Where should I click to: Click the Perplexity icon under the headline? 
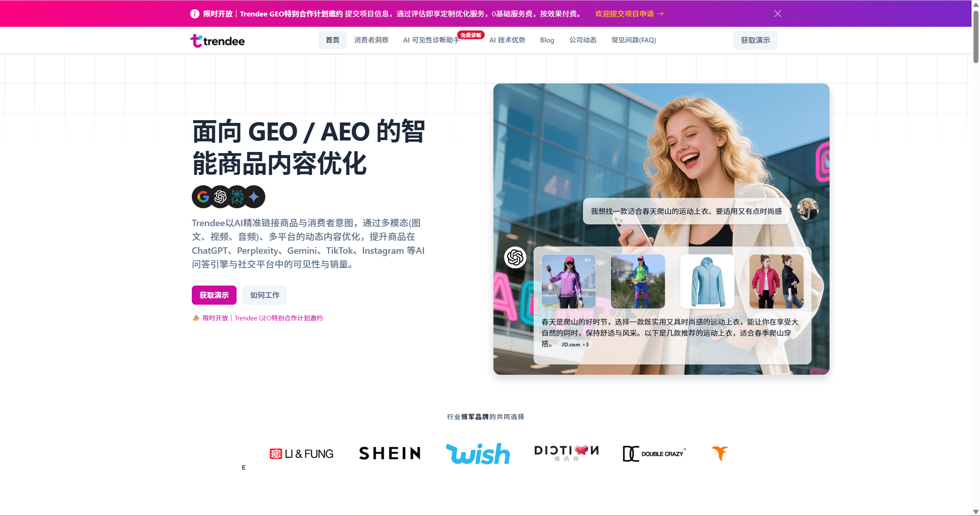pos(237,197)
